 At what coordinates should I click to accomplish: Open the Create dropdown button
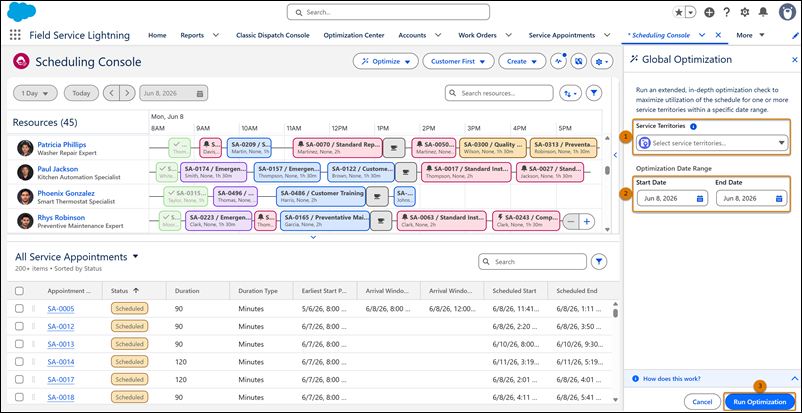click(x=522, y=61)
